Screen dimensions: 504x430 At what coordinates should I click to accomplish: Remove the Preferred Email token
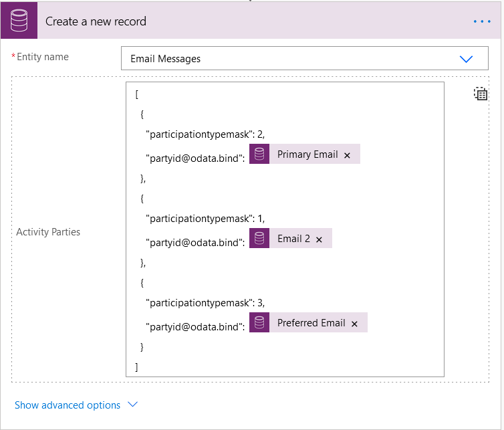[x=354, y=324]
